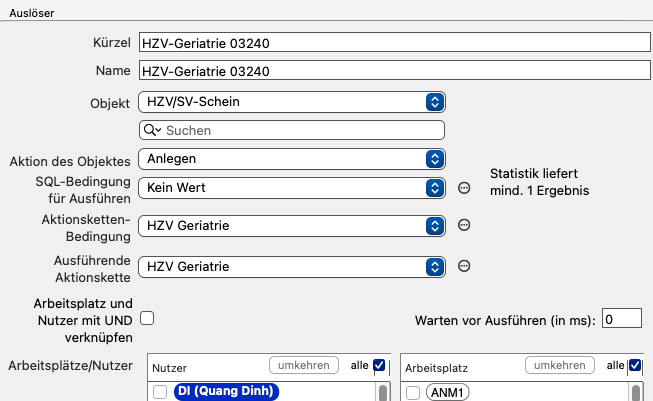Uncheck the alle checkbox for Nutzer
The width and height of the screenshot is (653, 401).
(x=379, y=365)
